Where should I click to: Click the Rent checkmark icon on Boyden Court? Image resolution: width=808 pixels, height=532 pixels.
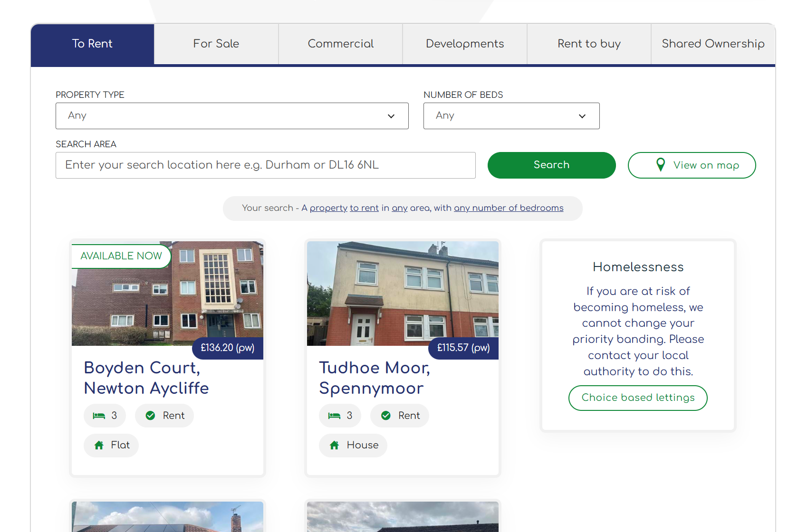150,416
